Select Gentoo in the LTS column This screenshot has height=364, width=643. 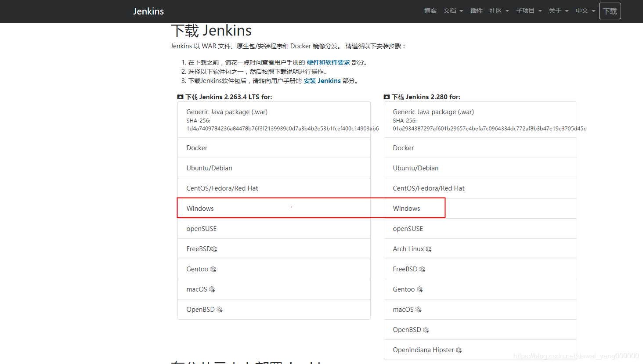pos(274,269)
